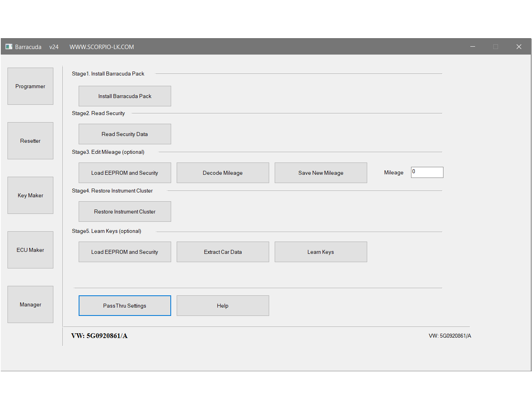Go to the Manager section
Image resolution: width=532 pixels, height=410 pixels.
tap(30, 304)
